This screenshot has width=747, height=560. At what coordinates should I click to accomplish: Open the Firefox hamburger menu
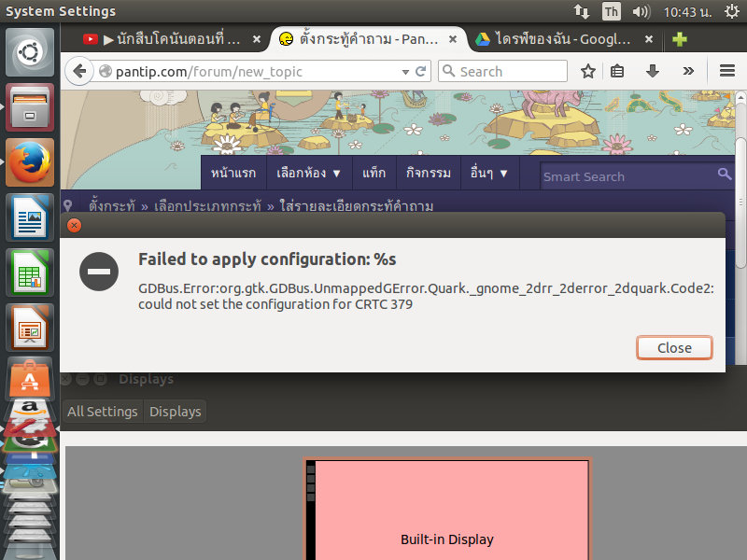tap(727, 72)
